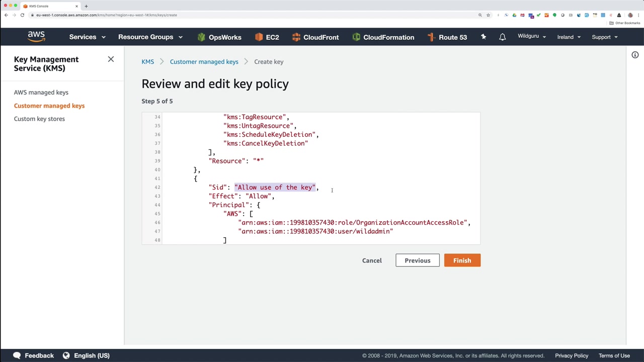Open the Feedback link
Screen dimensions: 644x362
point(39,355)
